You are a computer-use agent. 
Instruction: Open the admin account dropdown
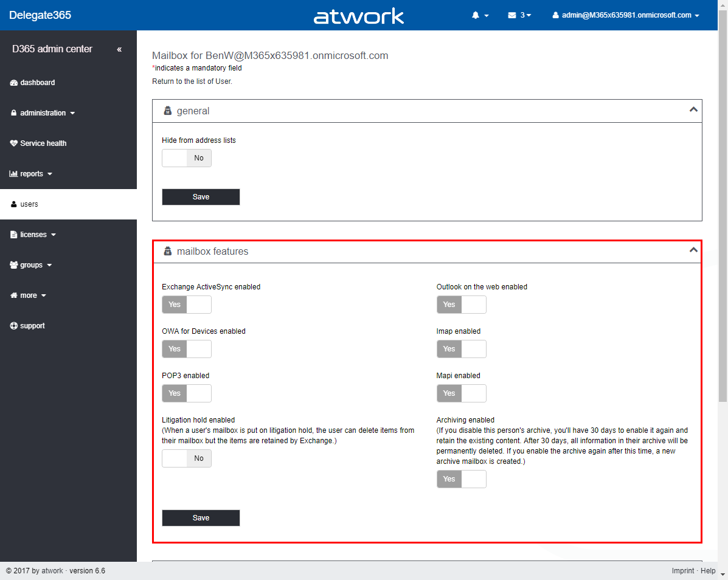pos(626,15)
